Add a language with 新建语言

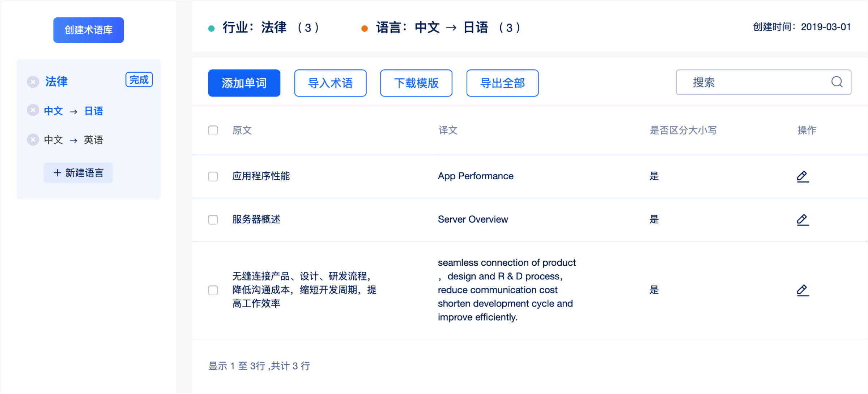78,173
